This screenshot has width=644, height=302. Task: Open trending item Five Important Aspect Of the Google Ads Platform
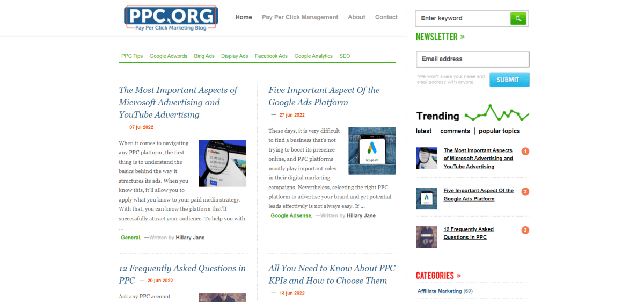coord(479,195)
